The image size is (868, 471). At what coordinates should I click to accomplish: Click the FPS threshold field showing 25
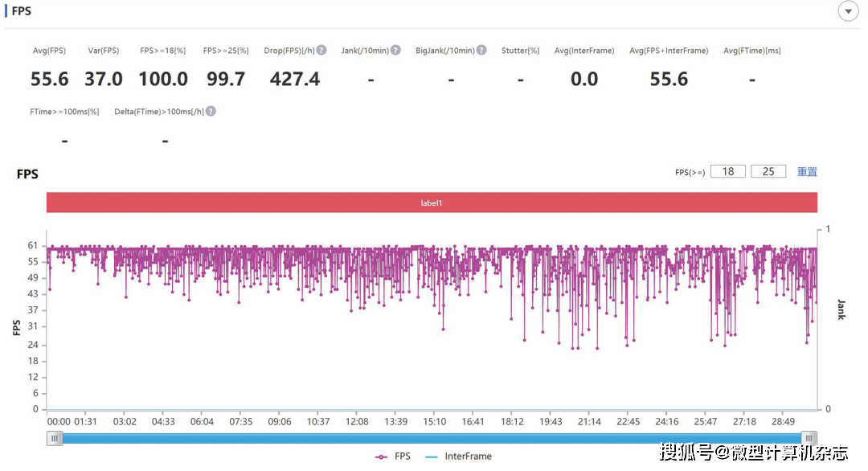[768, 171]
